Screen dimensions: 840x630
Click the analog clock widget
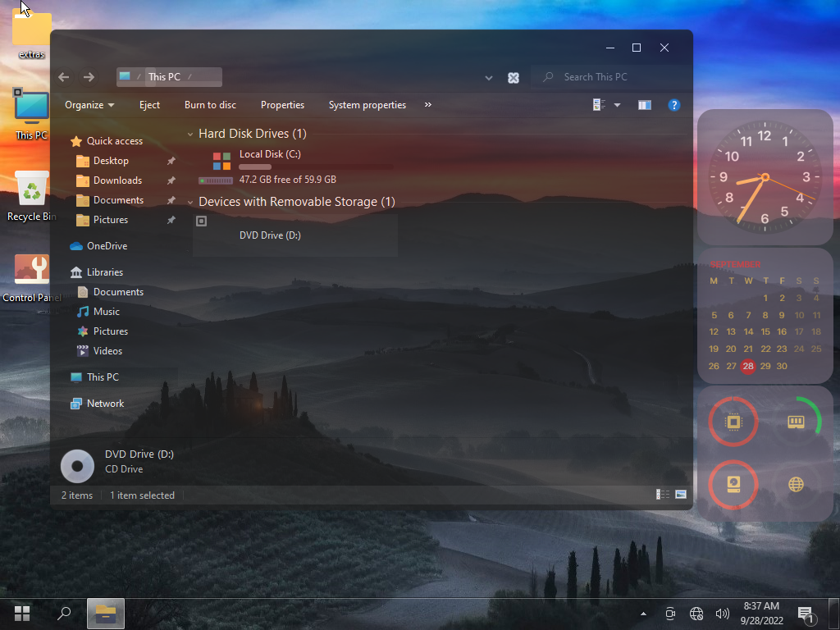(x=765, y=177)
